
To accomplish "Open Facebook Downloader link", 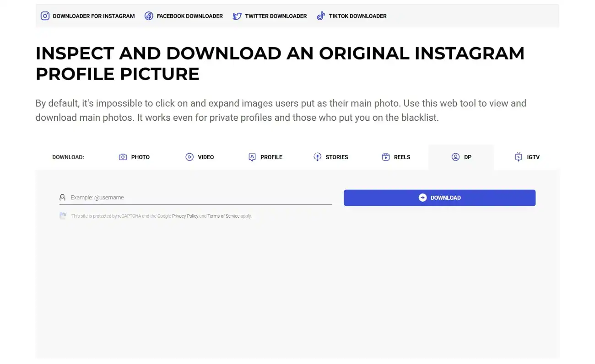I will 184,16.
